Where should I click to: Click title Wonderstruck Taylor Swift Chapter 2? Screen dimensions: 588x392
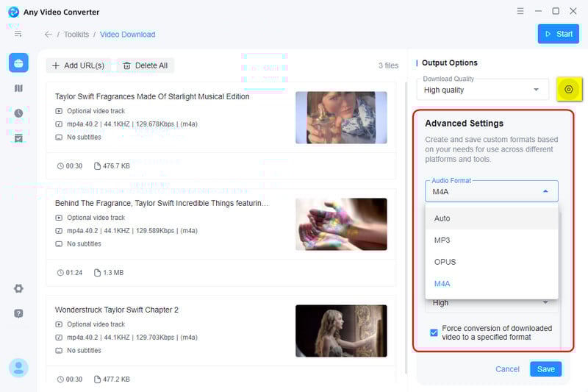(117, 310)
